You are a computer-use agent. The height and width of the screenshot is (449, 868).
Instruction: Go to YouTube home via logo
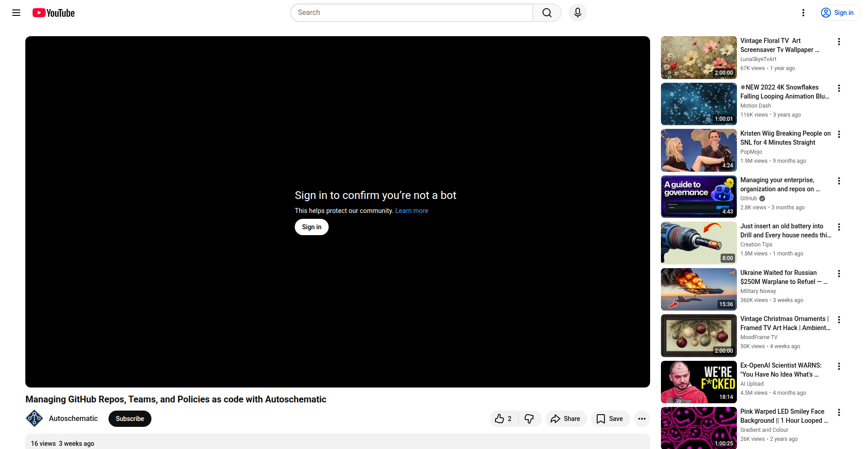coord(54,13)
